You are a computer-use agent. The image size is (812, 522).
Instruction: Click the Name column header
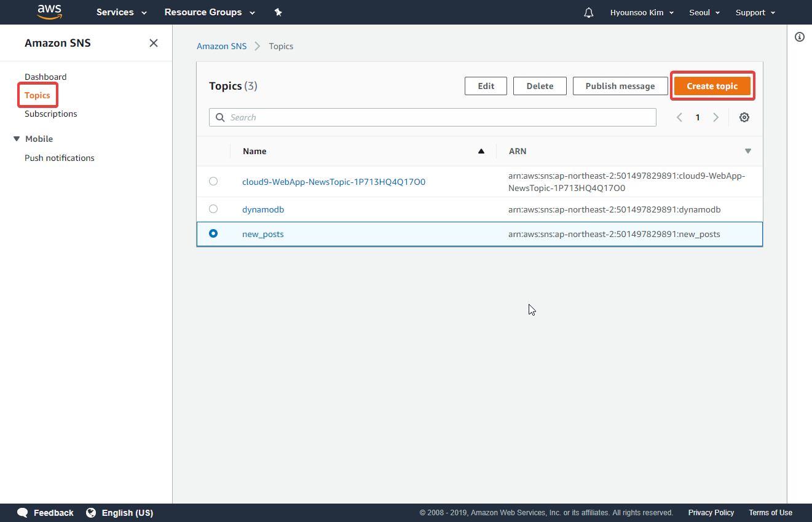pyautogui.click(x=254, y=151)
